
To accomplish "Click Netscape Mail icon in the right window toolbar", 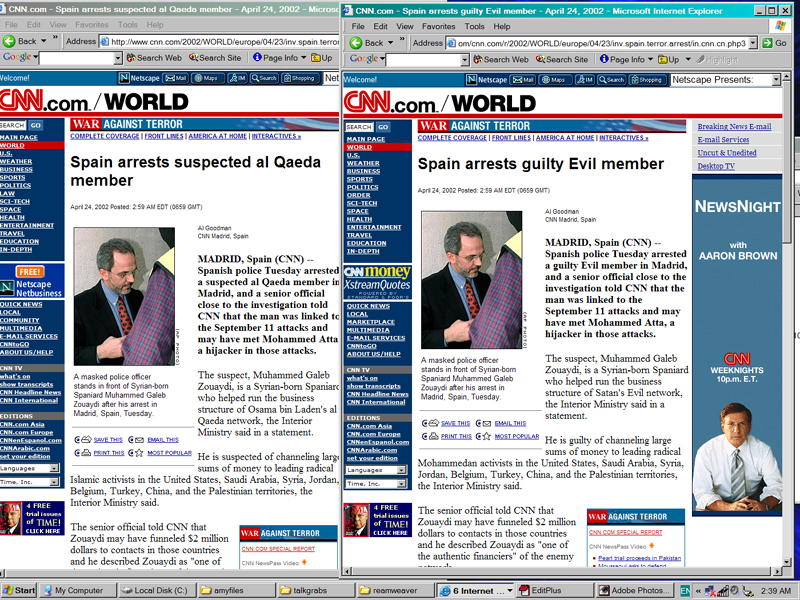I will (523, 80).
